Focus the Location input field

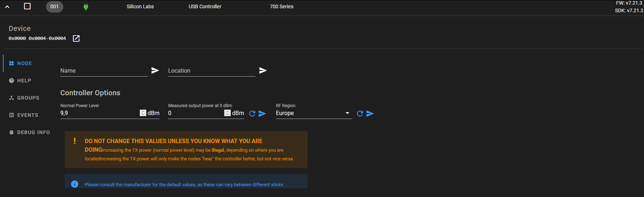tap(211, 71)
